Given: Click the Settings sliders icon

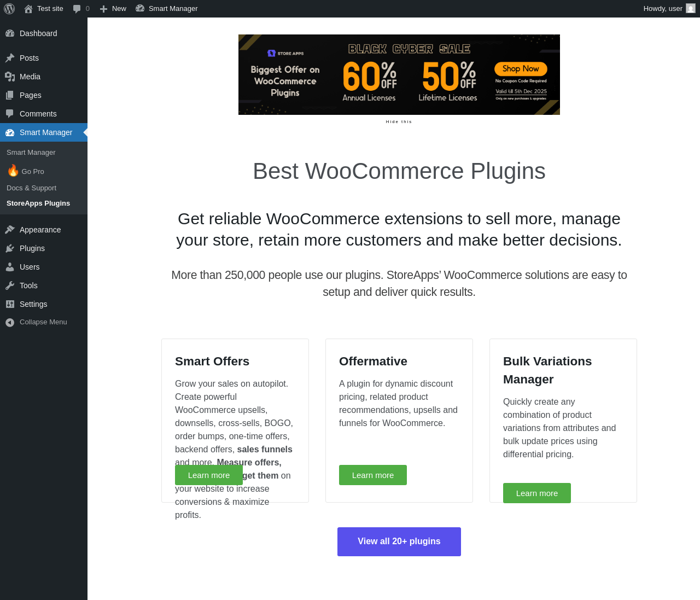Looking at the screenshot, I should (x=10, y=304).
